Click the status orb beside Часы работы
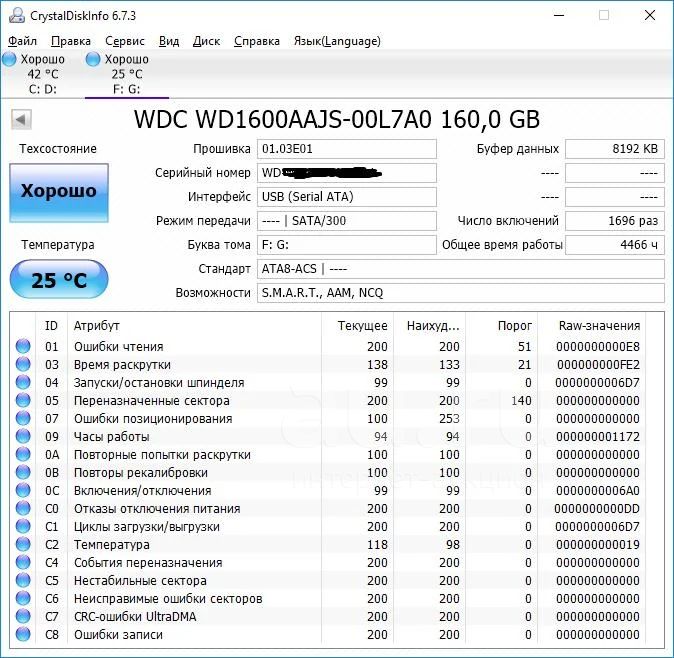The height and width of the screenshot is (658, 674). 23,437
